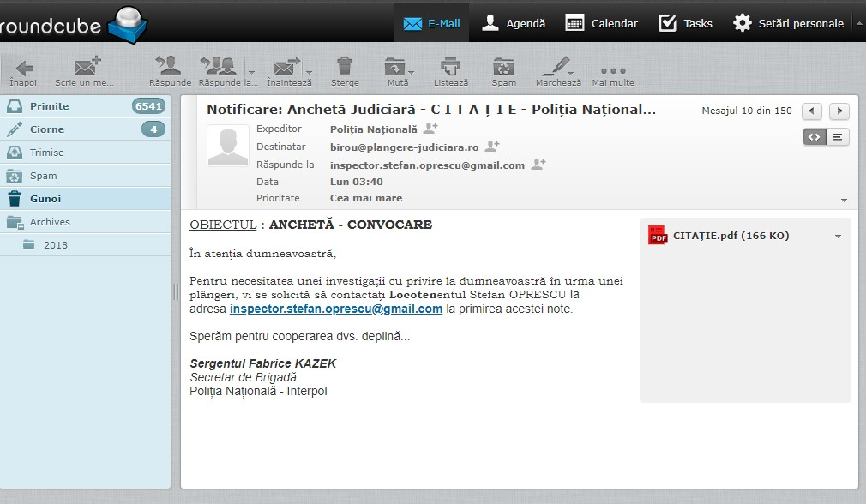Forward the message with Înaintează
The height and width of the screenshot is (504, 866).
287,69
